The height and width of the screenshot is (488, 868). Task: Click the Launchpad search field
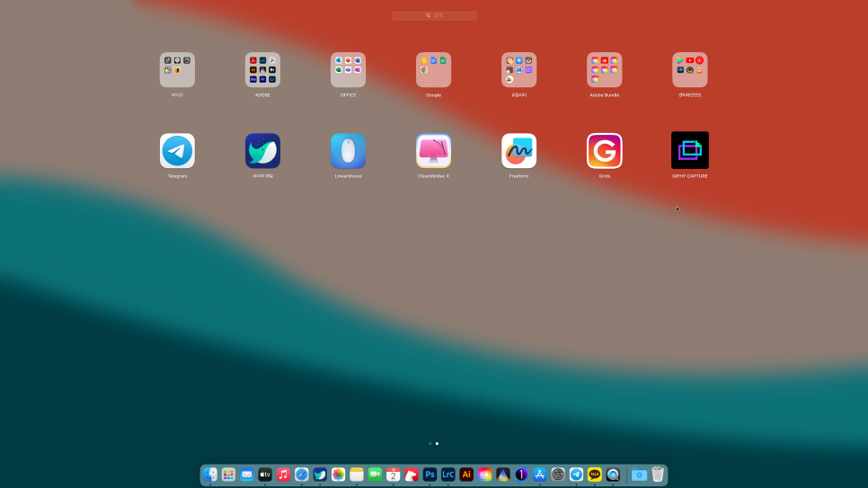coord(433,15)
